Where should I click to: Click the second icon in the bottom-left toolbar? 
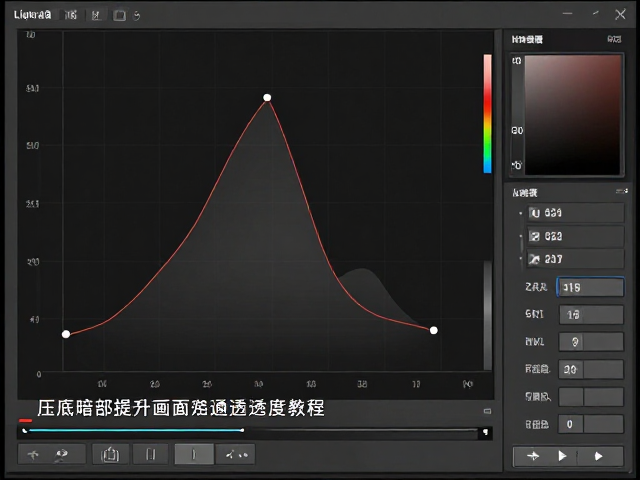click(x=62, y=454)
